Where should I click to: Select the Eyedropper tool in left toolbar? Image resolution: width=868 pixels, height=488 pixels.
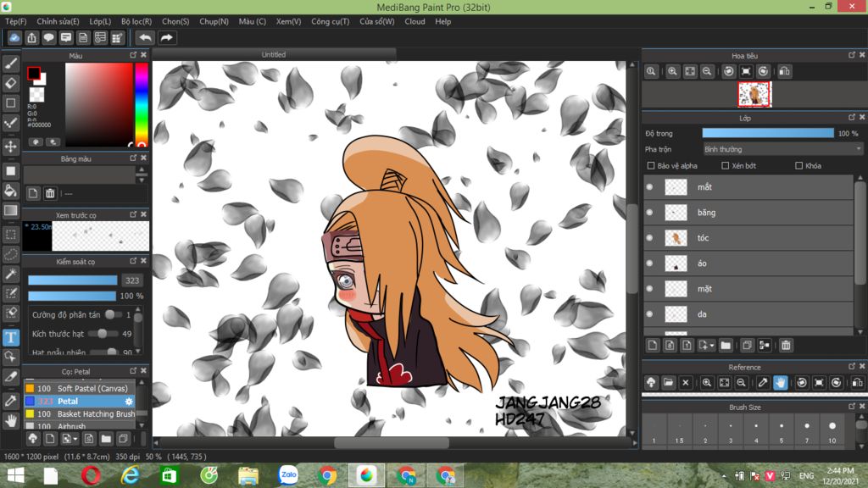click(x=10, y=401)
